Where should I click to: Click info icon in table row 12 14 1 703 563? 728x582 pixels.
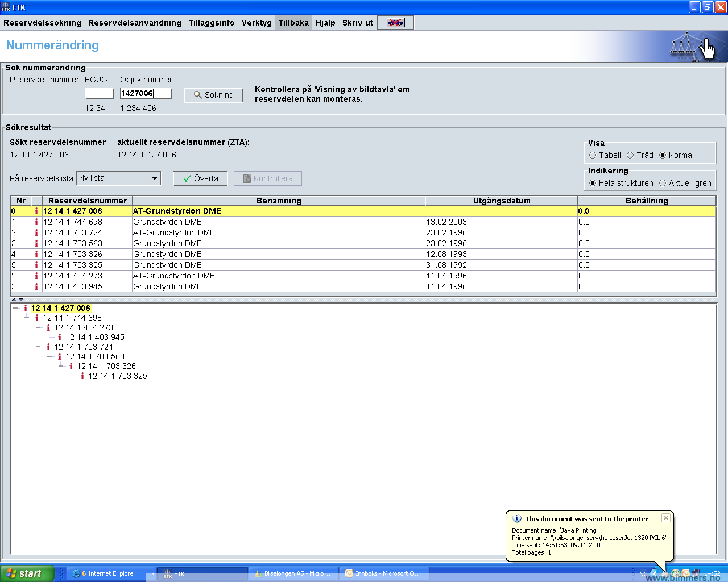(36, 243)
